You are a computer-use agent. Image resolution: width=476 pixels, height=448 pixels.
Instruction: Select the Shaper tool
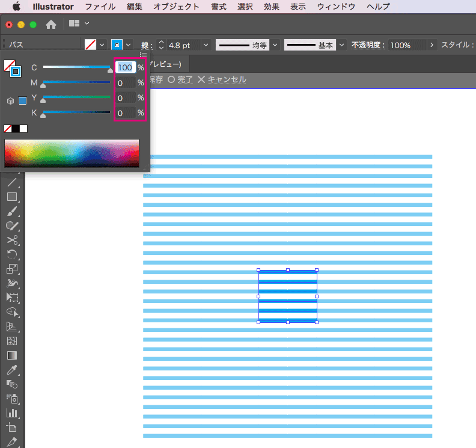click(12, 226)
